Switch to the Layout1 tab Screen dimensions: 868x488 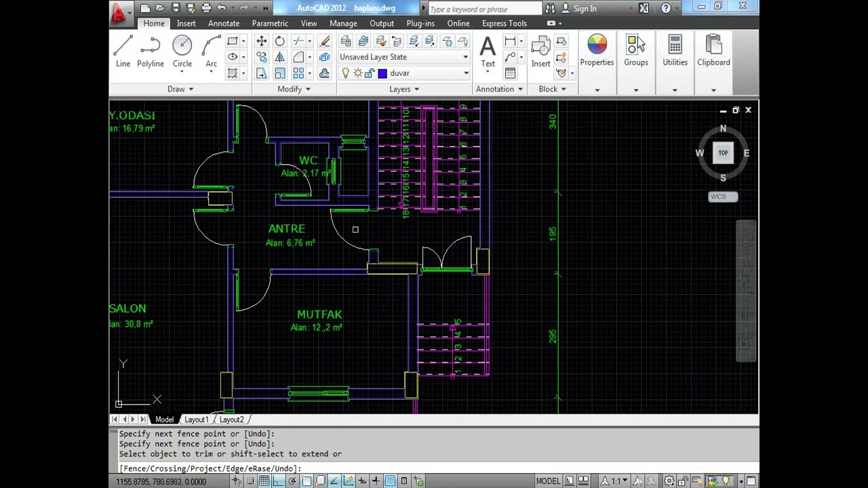197,420
